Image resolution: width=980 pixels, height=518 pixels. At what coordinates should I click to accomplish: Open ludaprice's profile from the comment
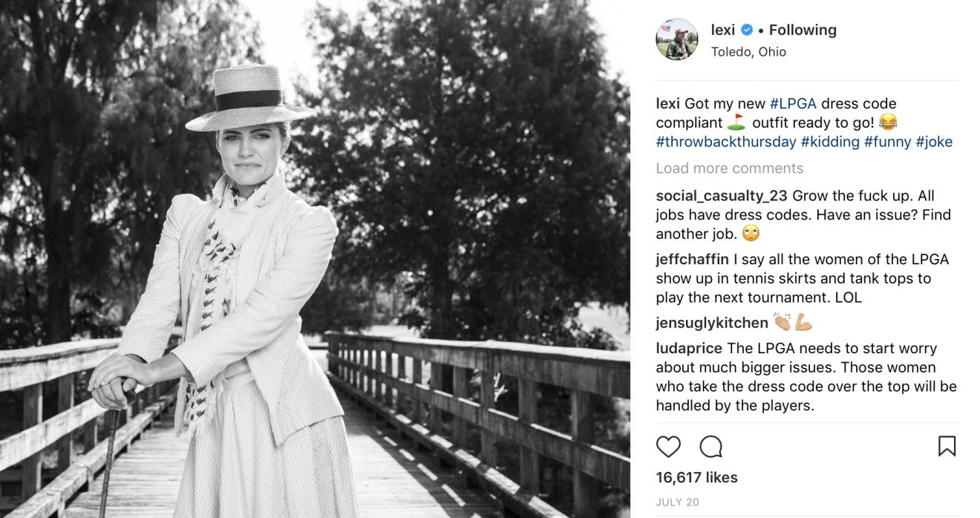coord(690,349)
